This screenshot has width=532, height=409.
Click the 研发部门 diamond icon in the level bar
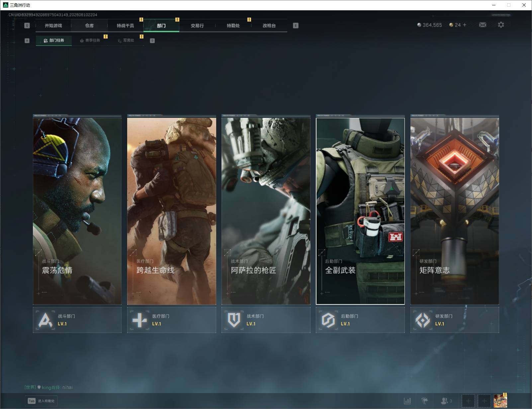tap(422, 320)
